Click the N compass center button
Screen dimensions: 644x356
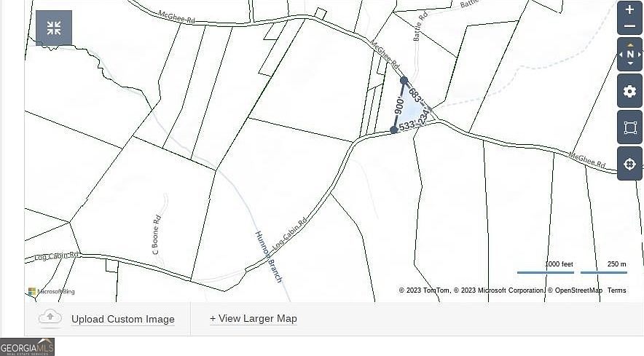click(630, 54)
